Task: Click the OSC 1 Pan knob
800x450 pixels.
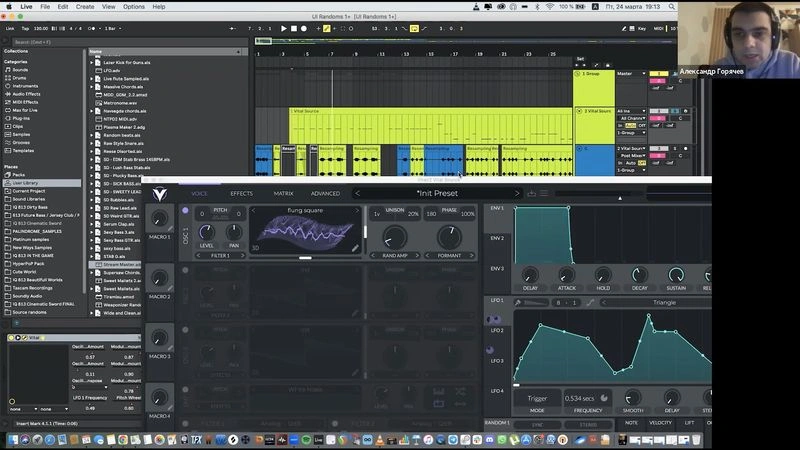Action: tap(234, 232)
